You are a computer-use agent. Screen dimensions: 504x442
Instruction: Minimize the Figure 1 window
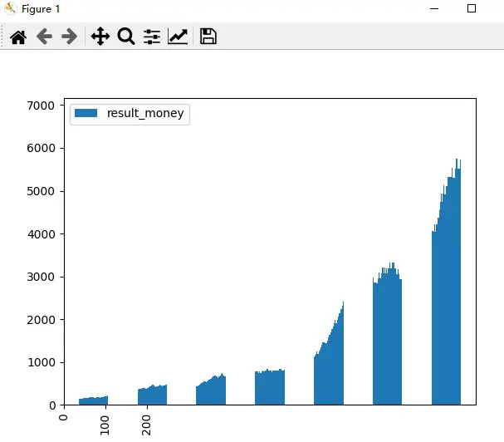tap(433, 8)
